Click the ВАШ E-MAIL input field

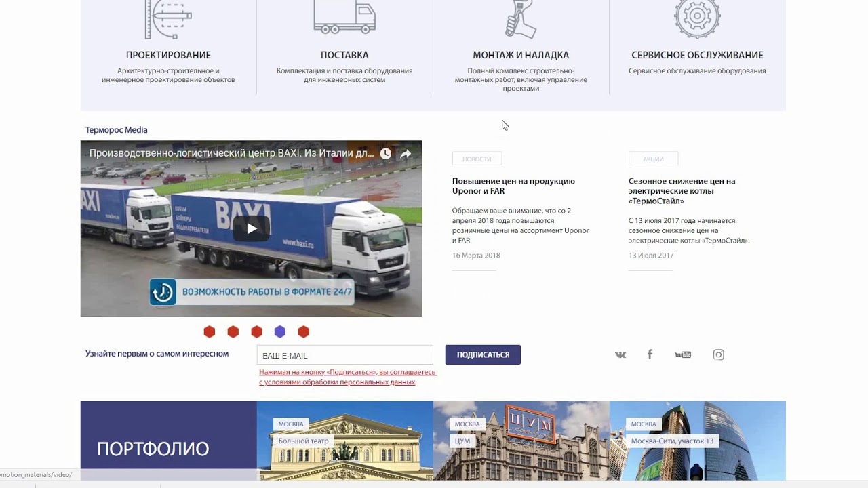[344, 355]
